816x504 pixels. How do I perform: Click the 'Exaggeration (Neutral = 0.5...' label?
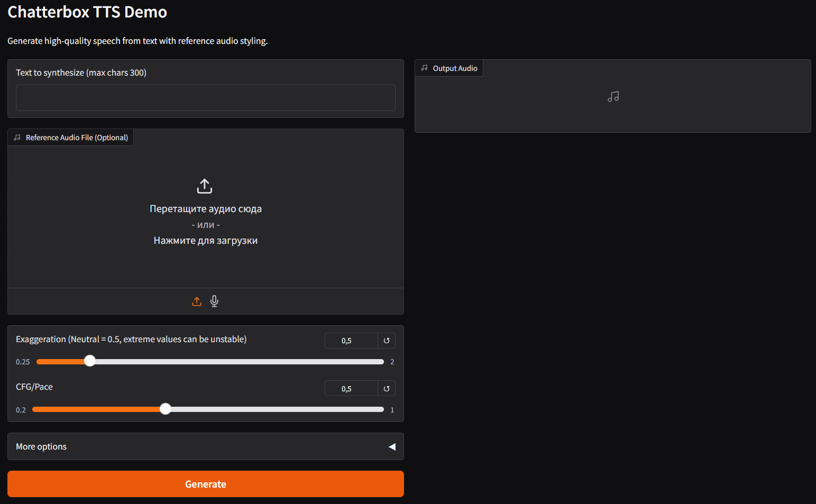coord(131,339)
